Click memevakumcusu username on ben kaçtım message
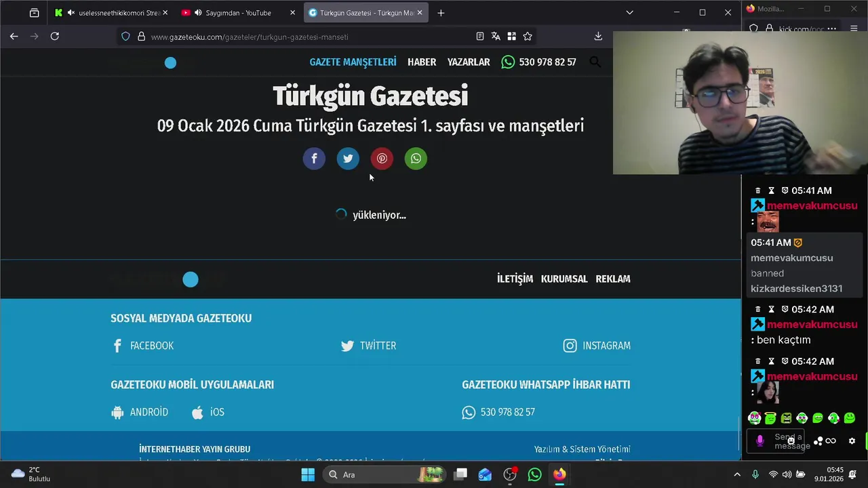This screenshot has height=488, width=868. [x=812, y=325]
